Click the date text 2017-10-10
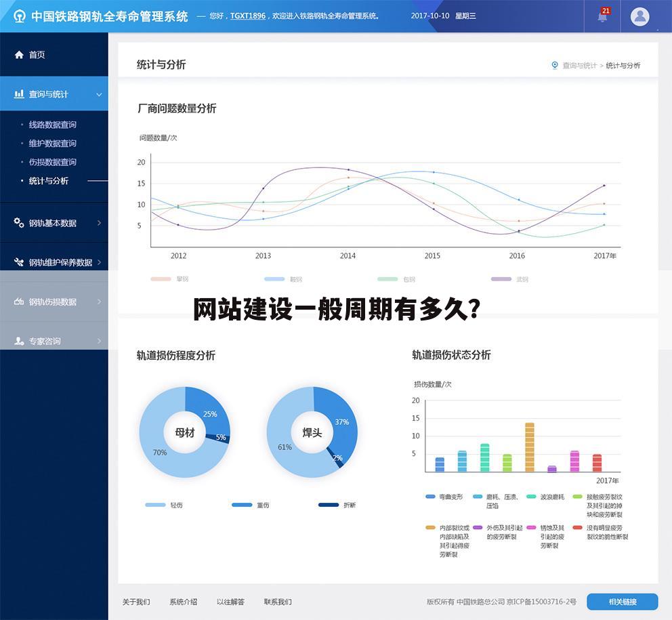This screenshot has height=620, width=672. tap(430, 16)
